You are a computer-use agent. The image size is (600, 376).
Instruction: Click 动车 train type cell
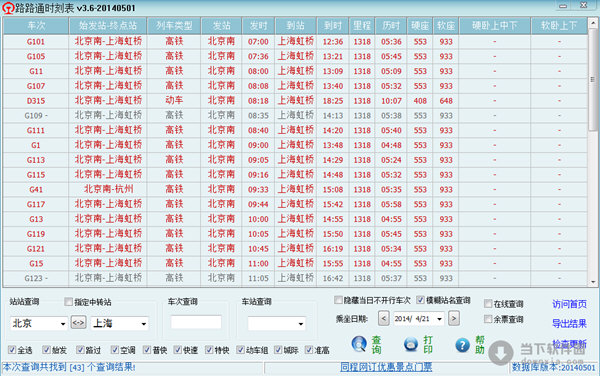pyautogui.click(x=174, y=101)
